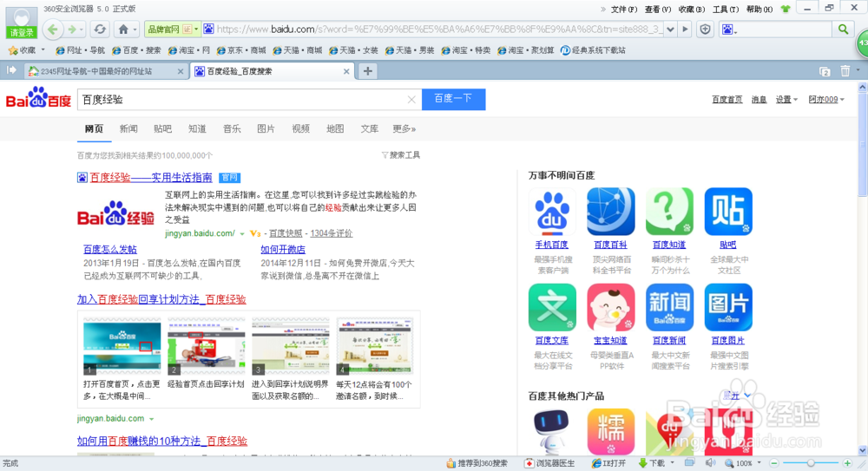Clear the search box with X icon

coord(411,100)
